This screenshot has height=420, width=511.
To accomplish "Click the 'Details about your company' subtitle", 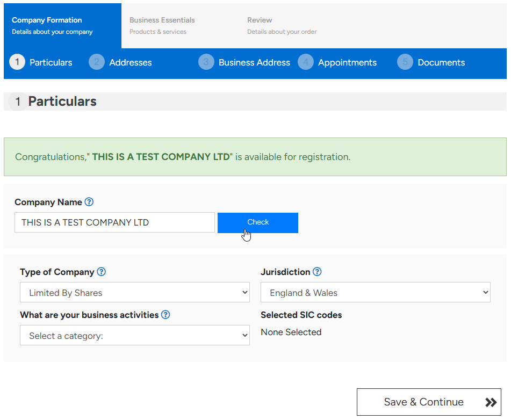I will click(x=52, y=32).
